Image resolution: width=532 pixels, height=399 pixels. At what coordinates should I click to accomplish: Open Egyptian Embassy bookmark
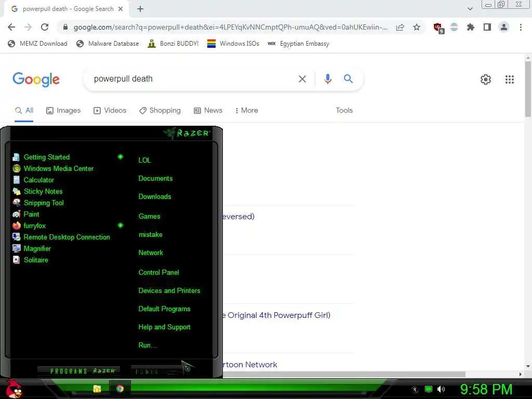pos(298,44)
